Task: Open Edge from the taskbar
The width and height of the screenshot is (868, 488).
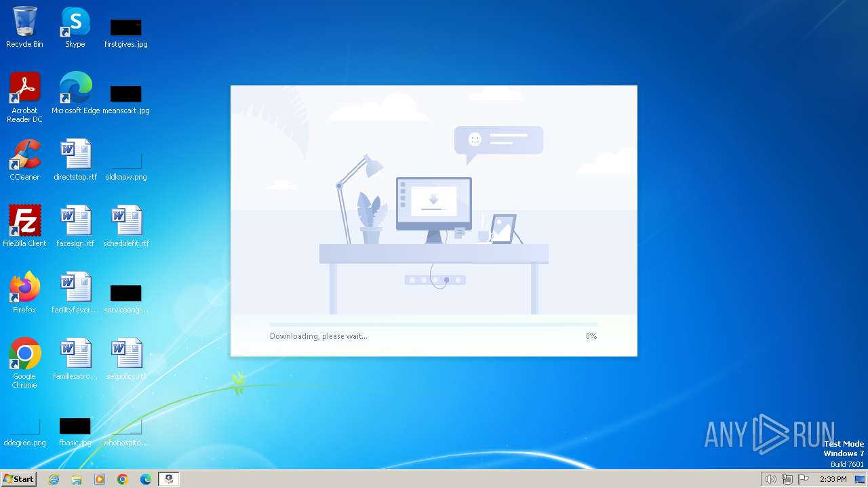Action: [x=146, y=479]
